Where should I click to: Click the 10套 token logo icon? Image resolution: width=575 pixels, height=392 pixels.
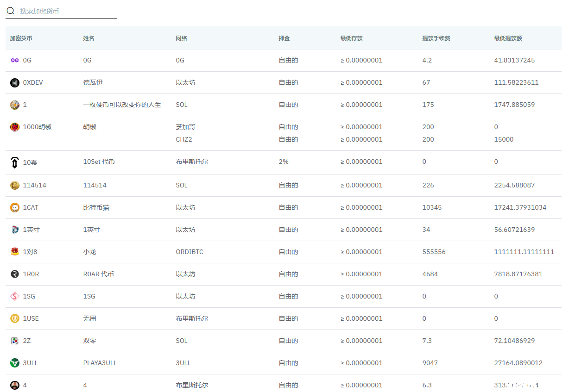coord(15,162)
